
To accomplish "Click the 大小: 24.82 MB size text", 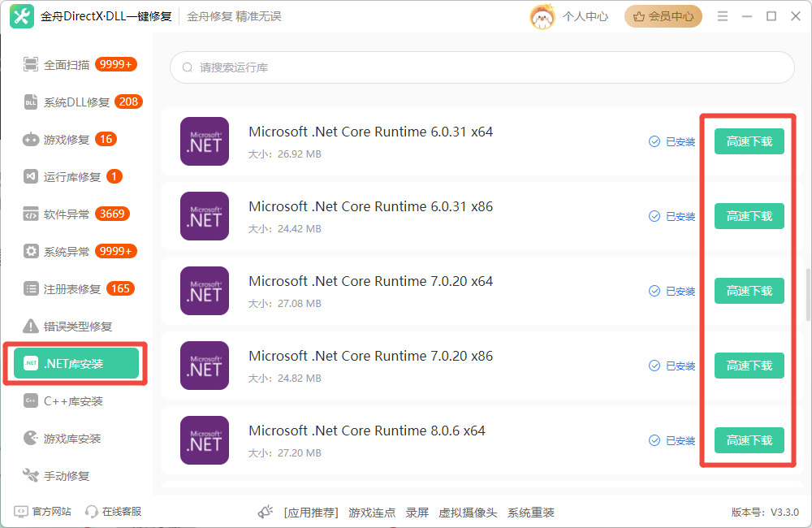I will click(x=285, y=379).
